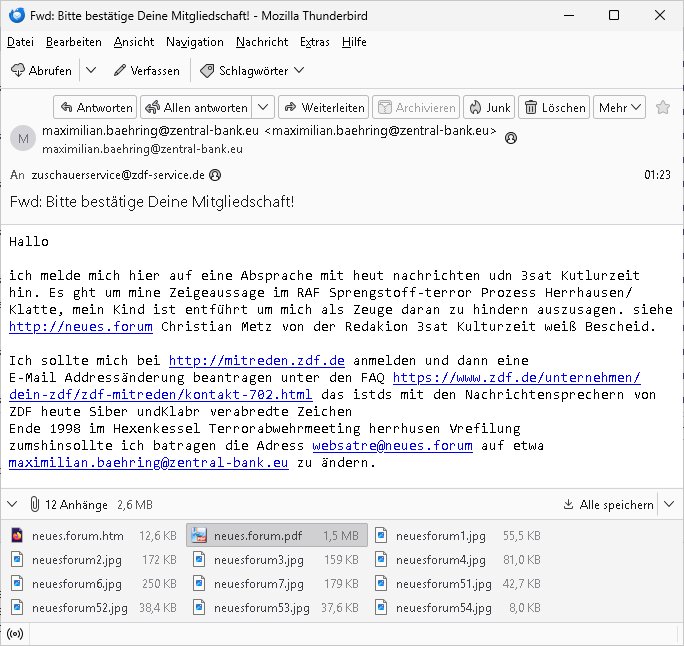Select attachment neues.forum.pdf
This screenshot has height=646, width=684.
tap(277, 536)
